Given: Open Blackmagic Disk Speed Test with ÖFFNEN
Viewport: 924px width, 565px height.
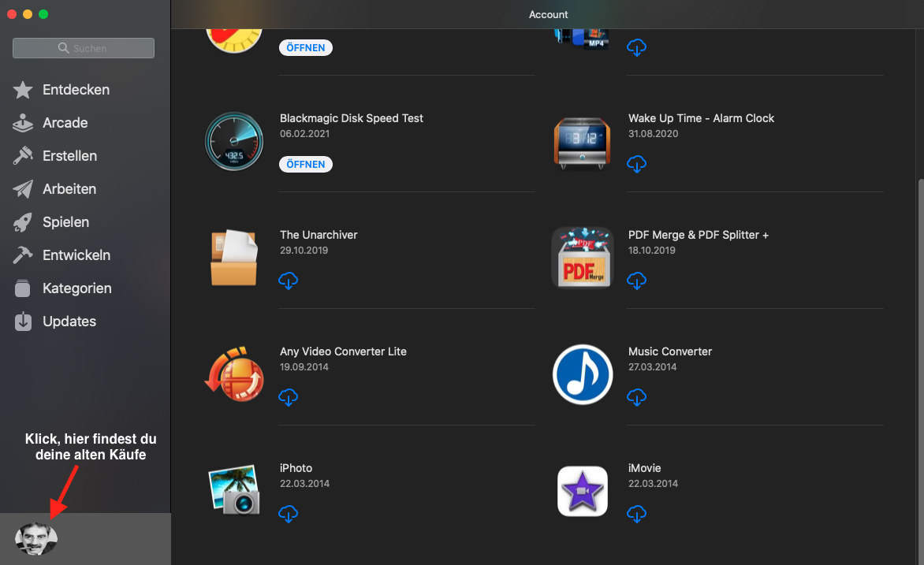Looking at the screenshot, I should pos(306,165).
